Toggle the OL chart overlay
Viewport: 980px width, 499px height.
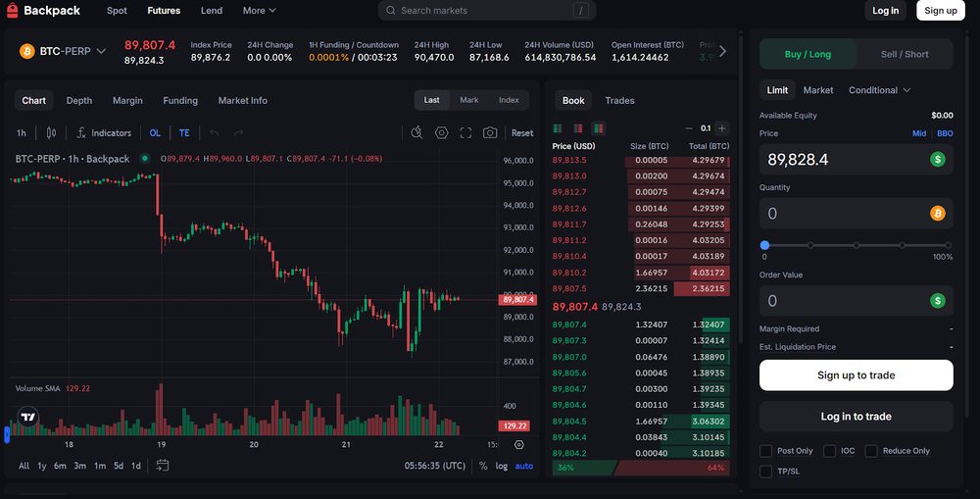tap(155, 132)
